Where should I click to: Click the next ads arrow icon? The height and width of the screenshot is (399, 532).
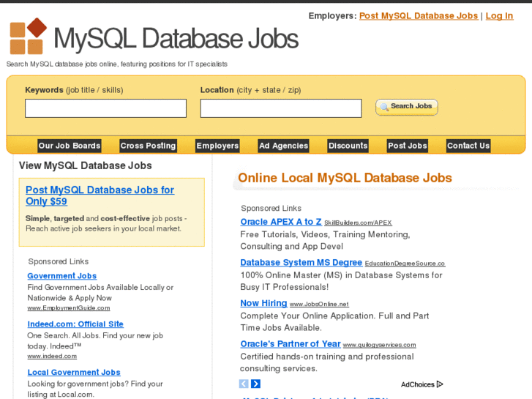(x=255, y=384)
